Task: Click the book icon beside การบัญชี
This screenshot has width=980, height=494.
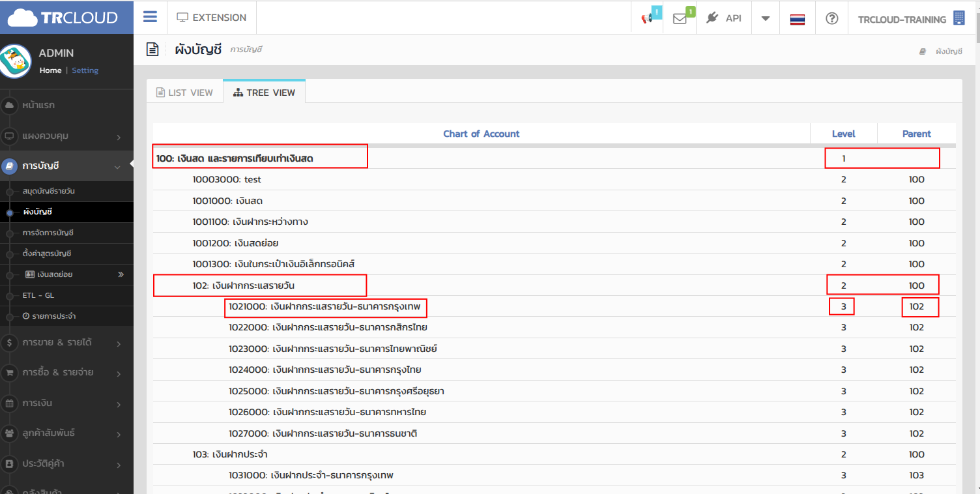Action: point(9,166)
